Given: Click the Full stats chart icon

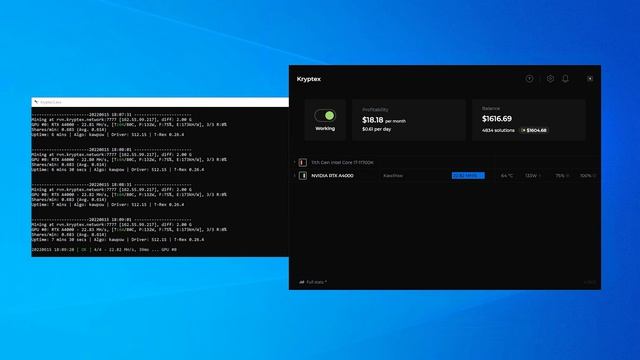Looking at the screenshot, I should [302, 282].
